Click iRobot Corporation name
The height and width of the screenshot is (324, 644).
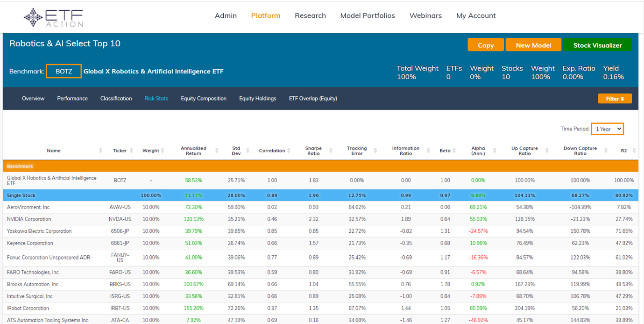point(28,308)
